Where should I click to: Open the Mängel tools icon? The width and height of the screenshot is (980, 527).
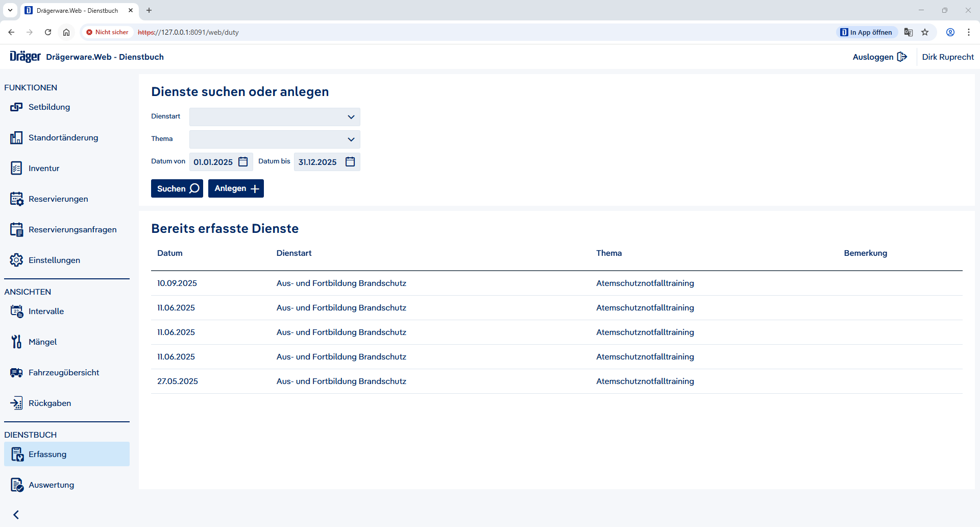click(x=16, y=342)
